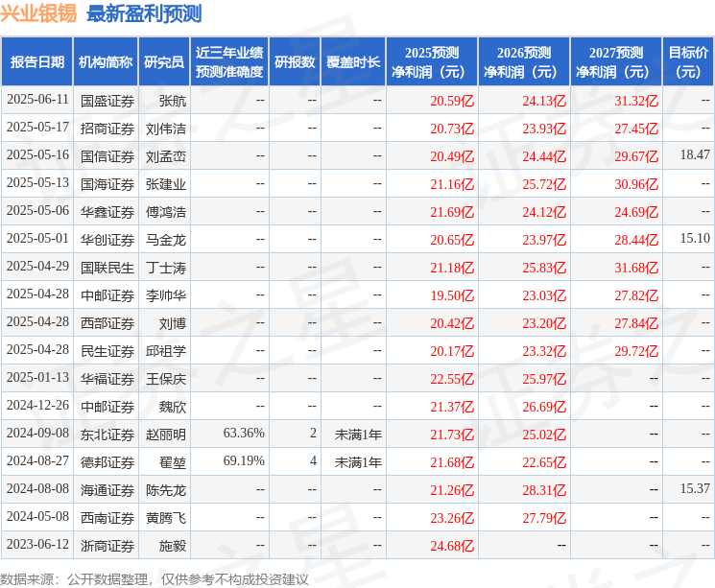Click the 华创证券 institution cell
The height and width of the screenshot is (588, 715).
pyautogui.click(x=107, y=240)
